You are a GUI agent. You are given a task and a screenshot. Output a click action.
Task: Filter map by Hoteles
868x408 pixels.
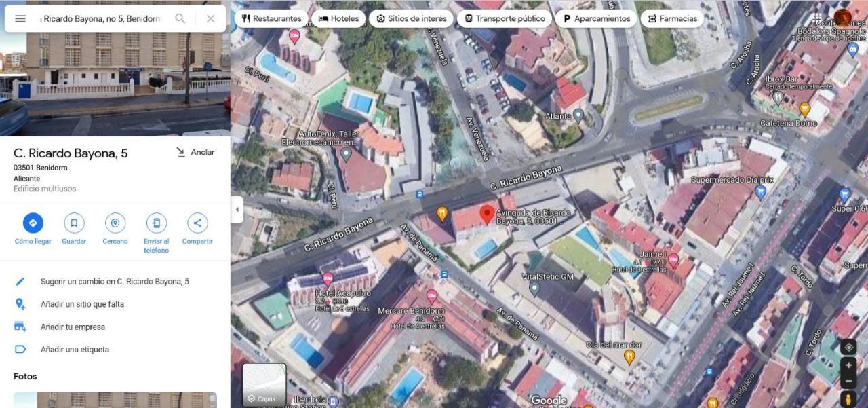coord(339,18)
